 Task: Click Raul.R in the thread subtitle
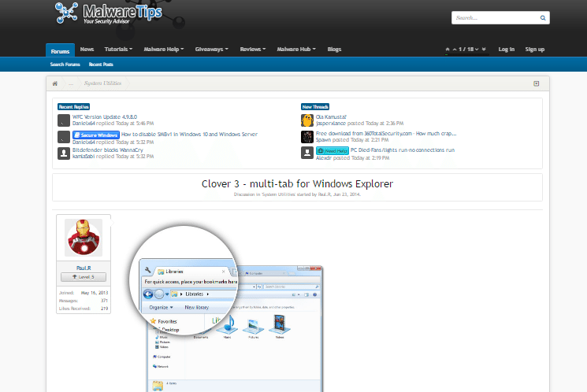[325, 194]
